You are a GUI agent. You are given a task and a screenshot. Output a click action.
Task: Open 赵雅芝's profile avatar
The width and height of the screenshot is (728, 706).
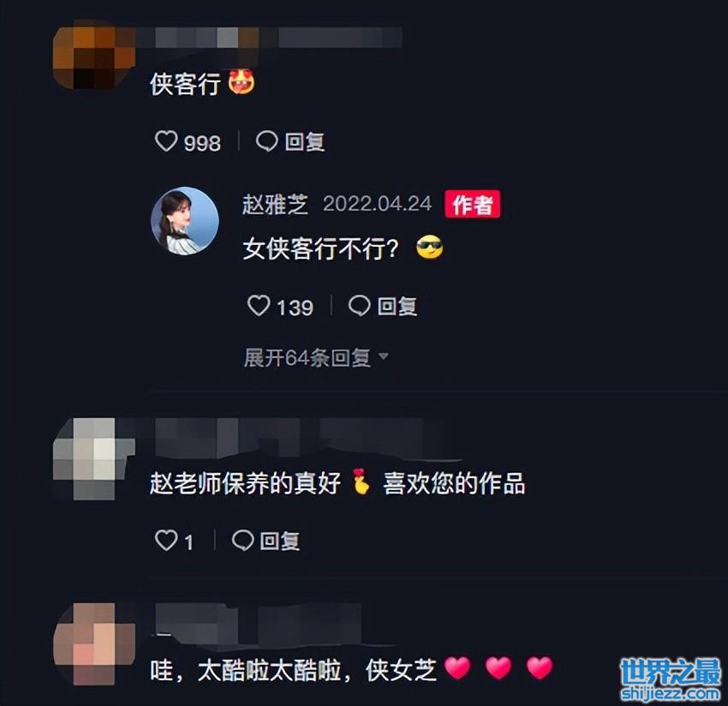pos(185,221)
